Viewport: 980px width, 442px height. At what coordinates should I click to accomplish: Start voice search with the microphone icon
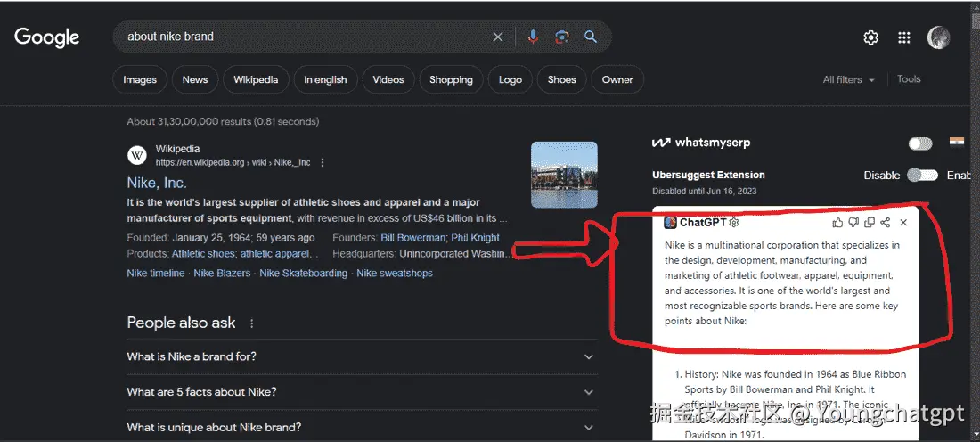(x=533, y=37)
